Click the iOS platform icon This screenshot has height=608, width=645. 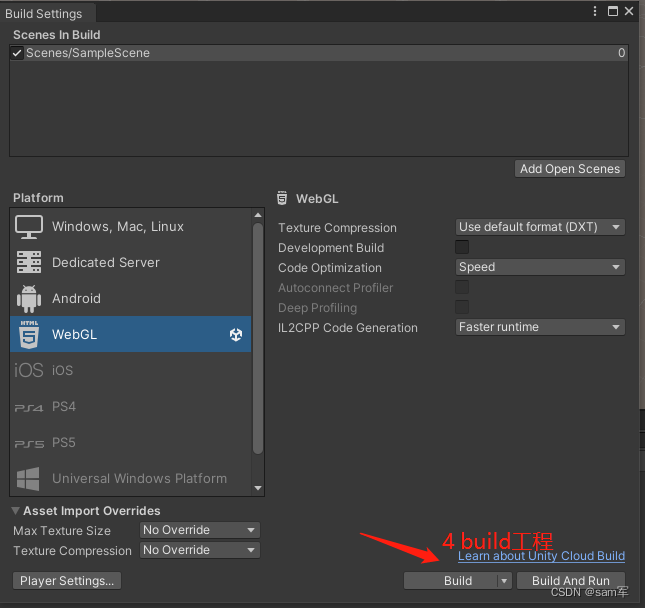click(x=29, y=370)
